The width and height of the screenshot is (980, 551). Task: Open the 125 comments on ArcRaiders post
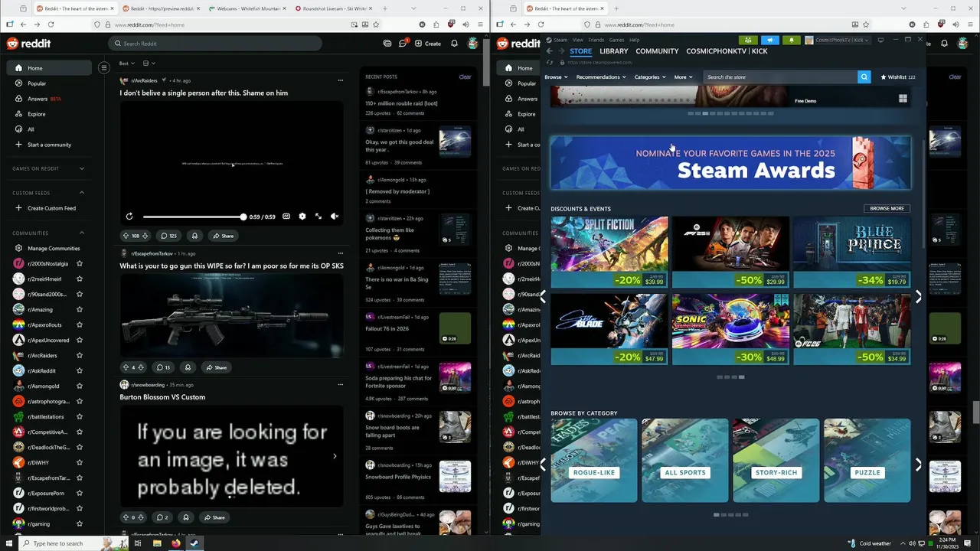pos(168,236)
